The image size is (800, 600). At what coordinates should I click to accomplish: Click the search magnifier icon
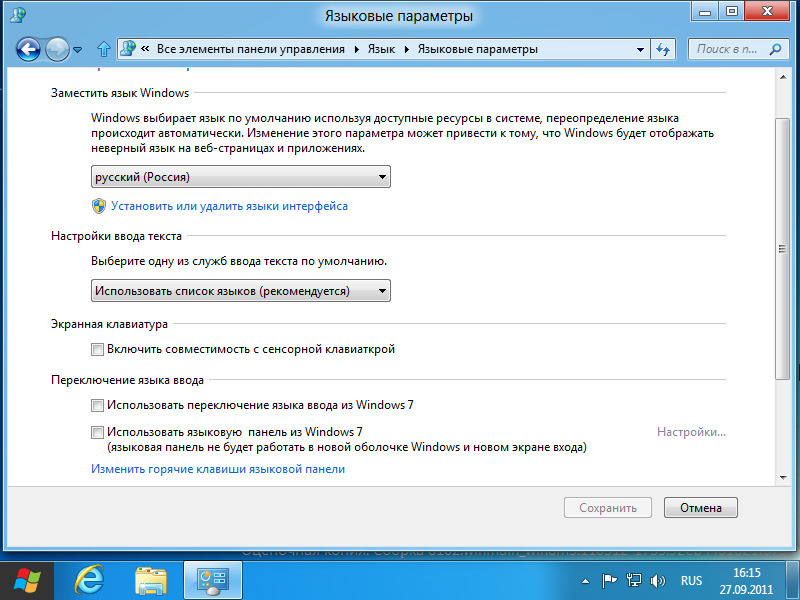click(775, 49)
